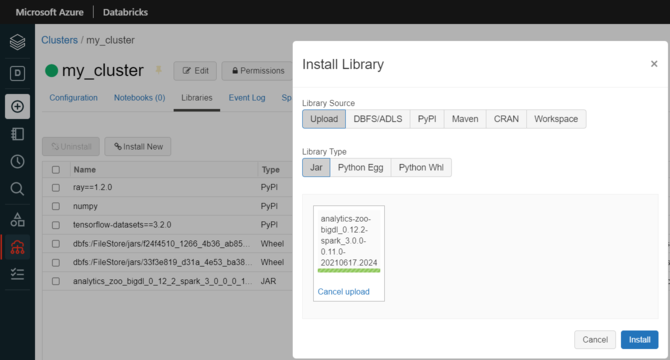This screenshot has width=670, height=360.
Task: Open the Recents clock icon
Action: tap(18, 161)
